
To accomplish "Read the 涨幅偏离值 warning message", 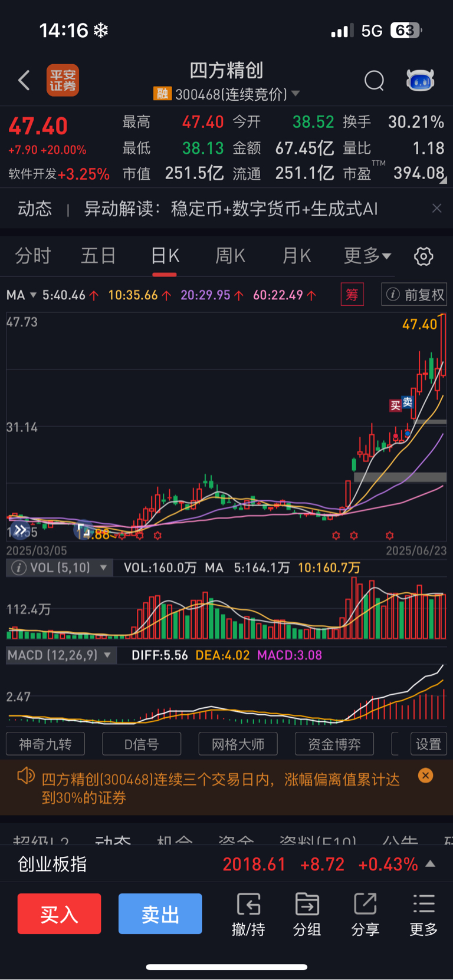I will click(x=221, y=788).
